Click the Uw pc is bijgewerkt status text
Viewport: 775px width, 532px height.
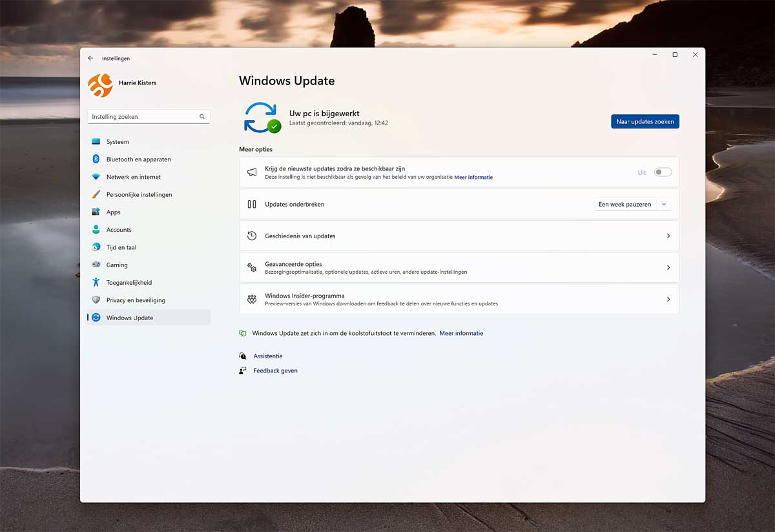324,113
